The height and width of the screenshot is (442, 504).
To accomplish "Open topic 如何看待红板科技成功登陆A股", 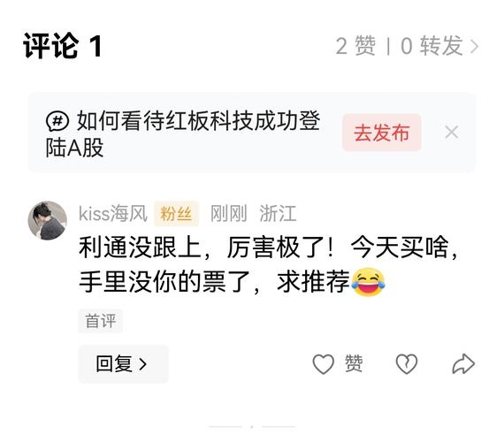I will click(183, 134).
